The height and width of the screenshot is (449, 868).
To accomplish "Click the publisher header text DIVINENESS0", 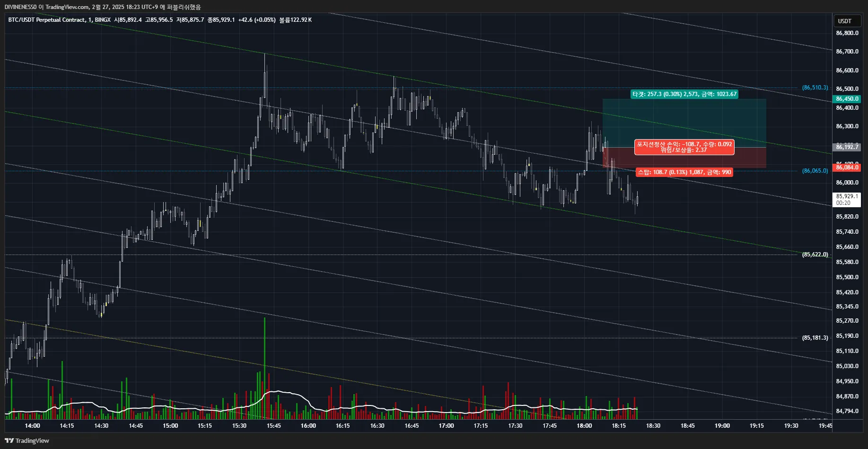I will [20, 7].
